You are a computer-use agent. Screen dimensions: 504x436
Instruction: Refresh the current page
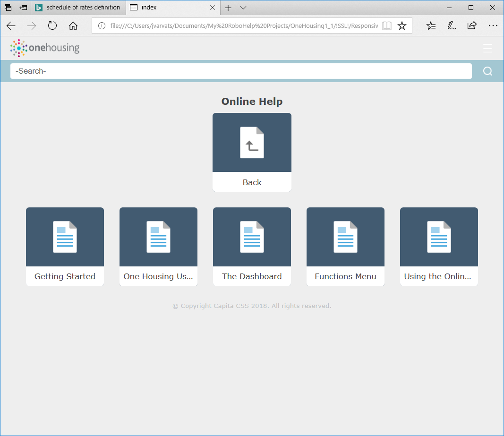52,26
